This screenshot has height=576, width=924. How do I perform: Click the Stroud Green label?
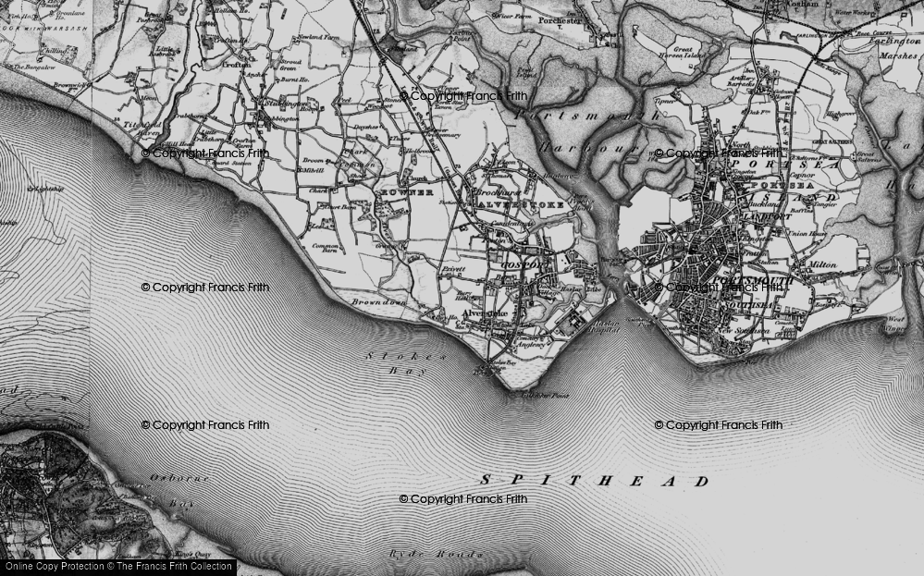click(290, 64)
